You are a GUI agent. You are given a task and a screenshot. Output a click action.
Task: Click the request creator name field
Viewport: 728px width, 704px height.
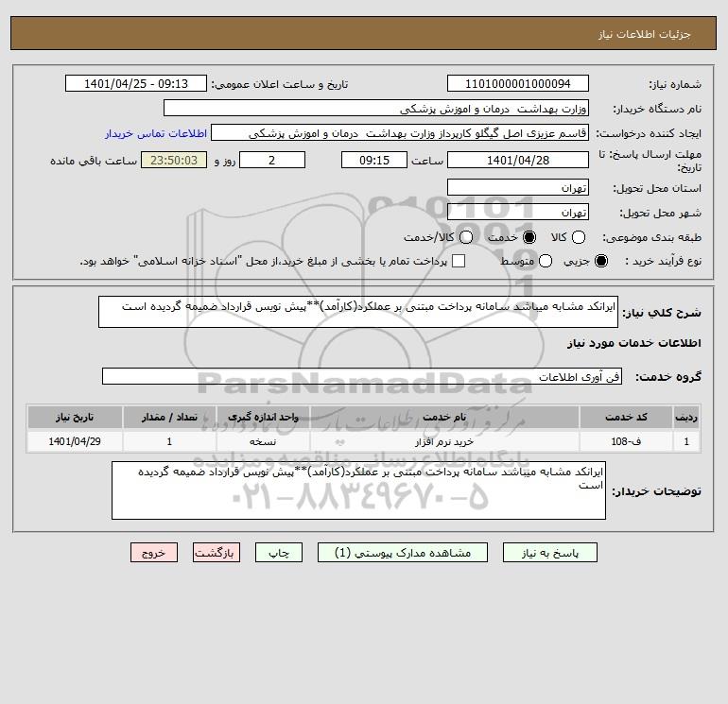[400, 133]
